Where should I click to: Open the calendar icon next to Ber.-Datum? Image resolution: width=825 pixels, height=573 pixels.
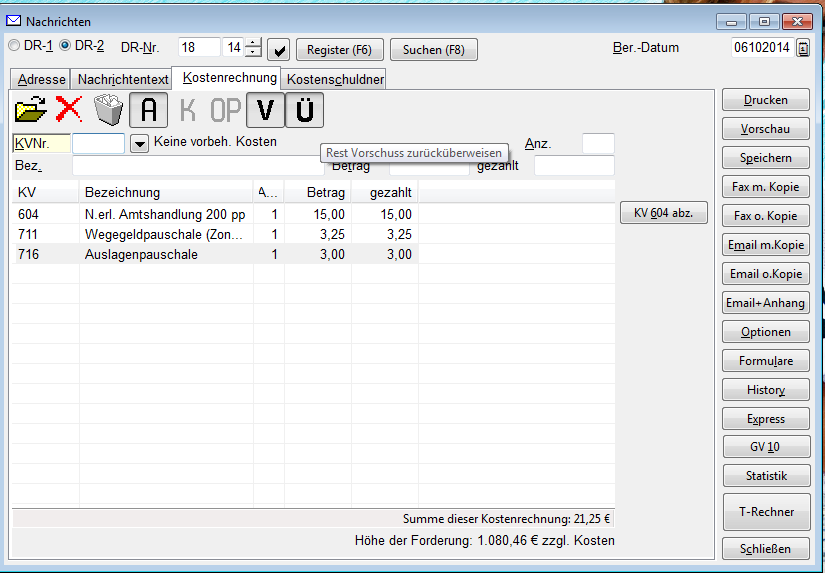[x=803, y=48]
